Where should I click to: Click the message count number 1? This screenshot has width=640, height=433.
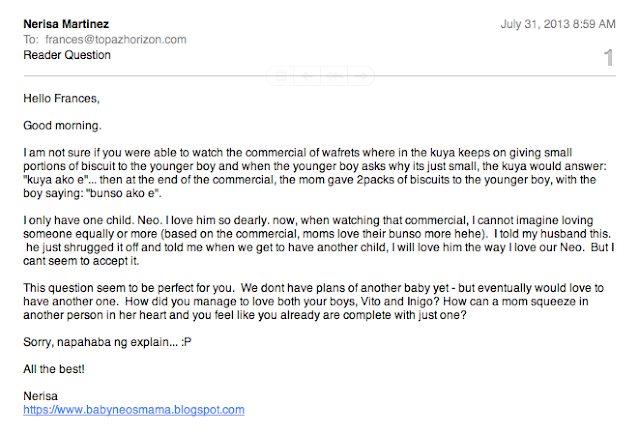point(609,58)
